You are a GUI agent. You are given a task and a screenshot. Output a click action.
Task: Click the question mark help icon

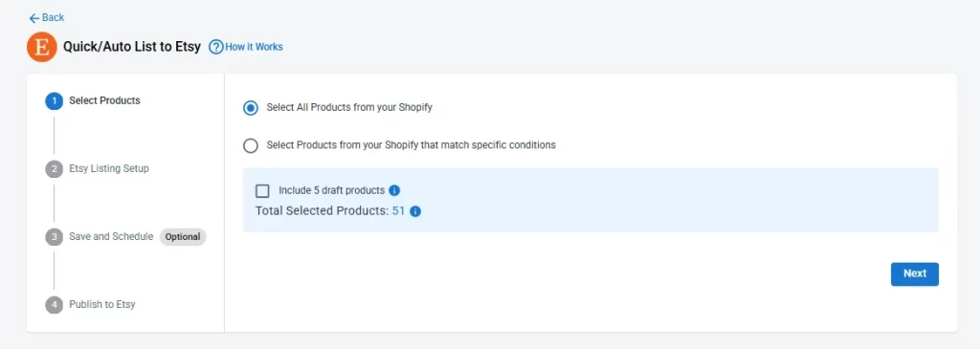(x=215, y=47)
